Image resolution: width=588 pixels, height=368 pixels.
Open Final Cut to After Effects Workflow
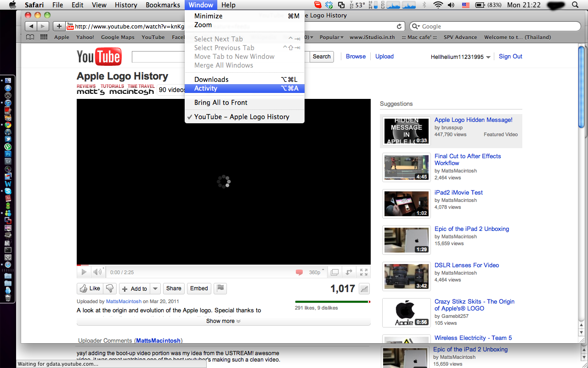[468, 160]
